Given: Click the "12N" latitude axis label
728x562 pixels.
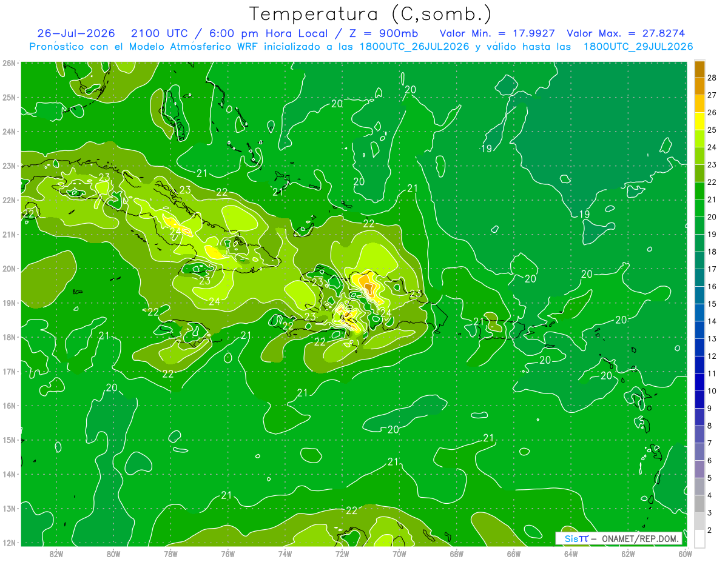Looking at the screenshot, I should 9,543.
